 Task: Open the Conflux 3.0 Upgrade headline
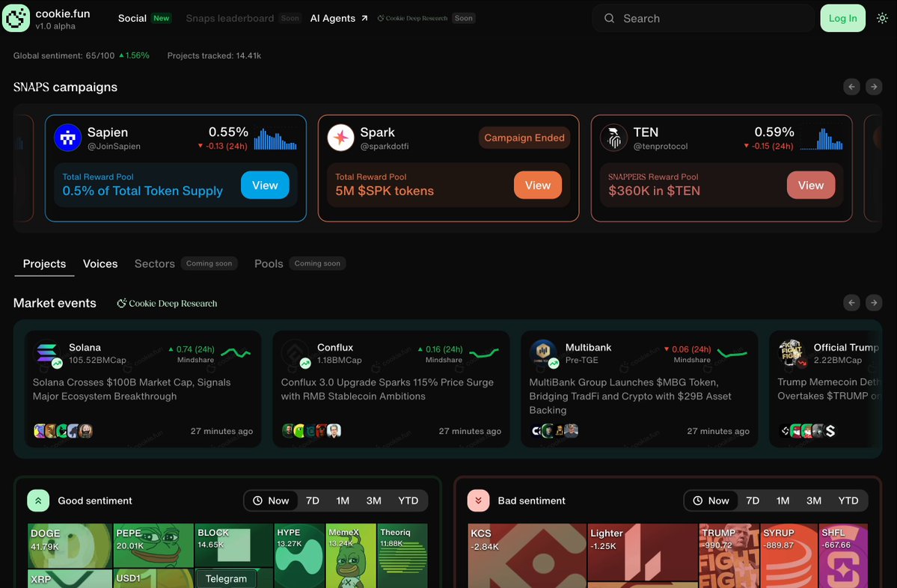[x=388, y=389]
